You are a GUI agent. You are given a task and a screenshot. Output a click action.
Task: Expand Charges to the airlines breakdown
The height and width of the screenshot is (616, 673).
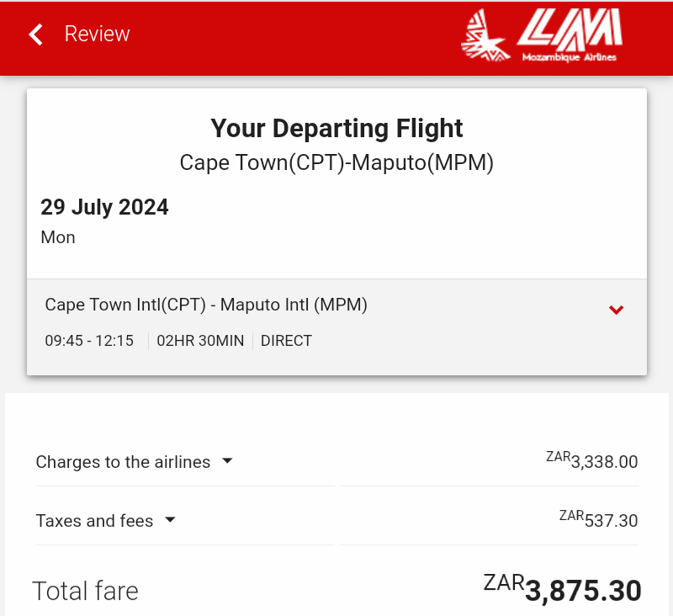click(x=227, y=461)
